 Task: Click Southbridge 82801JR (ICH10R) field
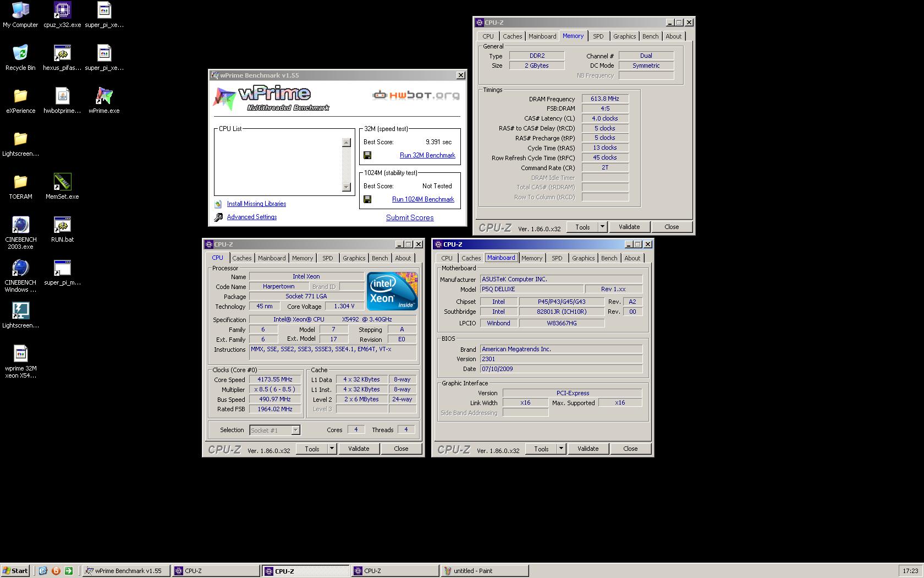click(562, 312)
